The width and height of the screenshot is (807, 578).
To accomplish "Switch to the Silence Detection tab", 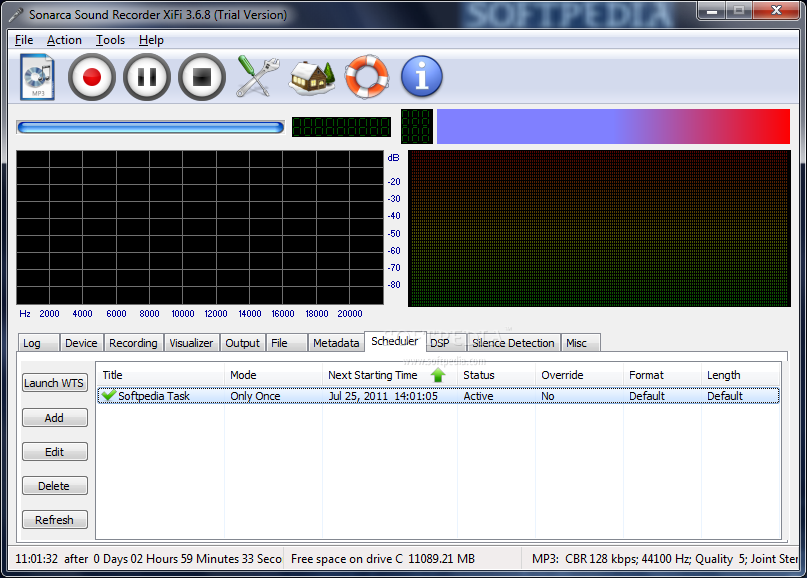I will pyautogui.click(x=513, y=343).
